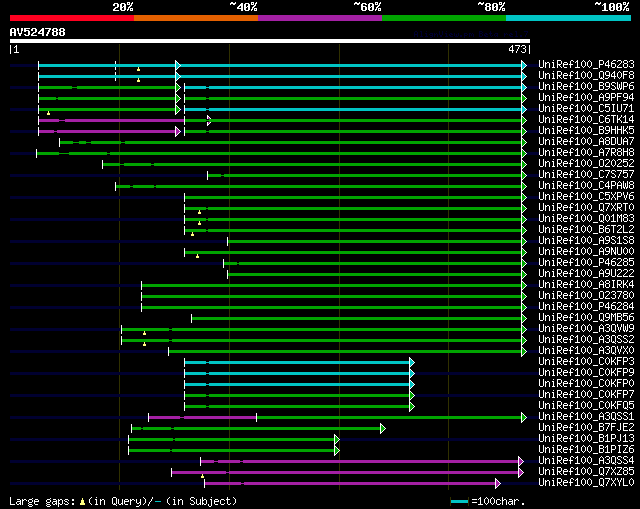Select the UniRef100_C5XPV6 subject label
The height and width of the screenshot is (509, 640).
586,197
